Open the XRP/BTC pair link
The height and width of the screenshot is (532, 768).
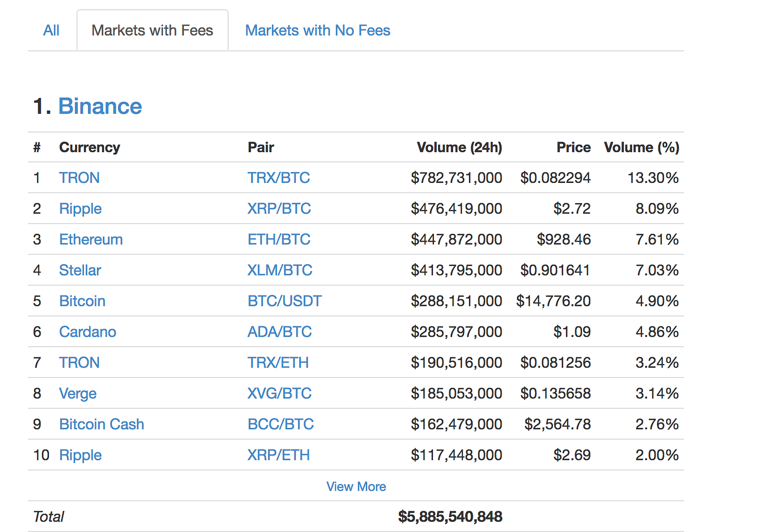click(279, 208)
